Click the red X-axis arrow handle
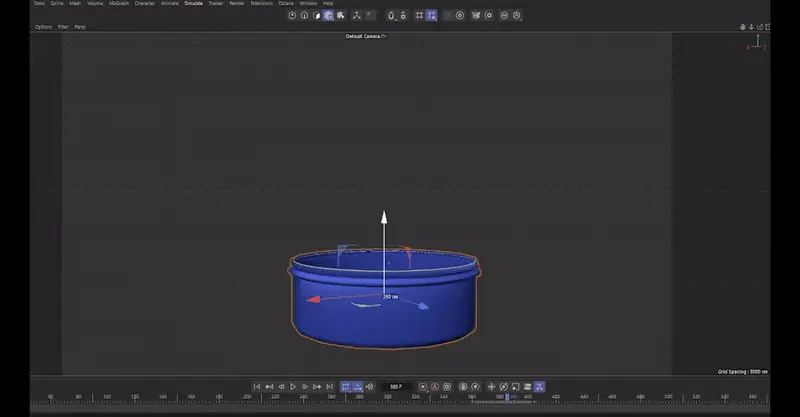The height and width of the screenshot is (417, 800). [313, 300]
